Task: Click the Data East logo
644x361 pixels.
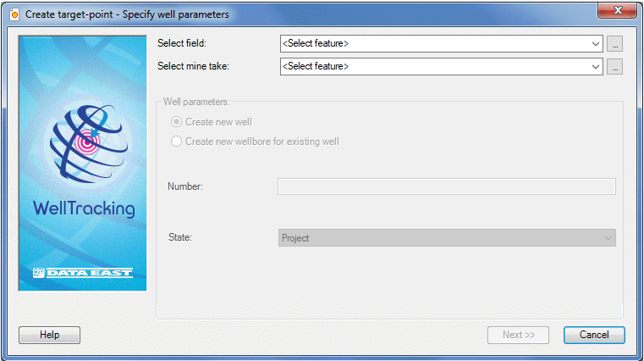Action: 83,273
